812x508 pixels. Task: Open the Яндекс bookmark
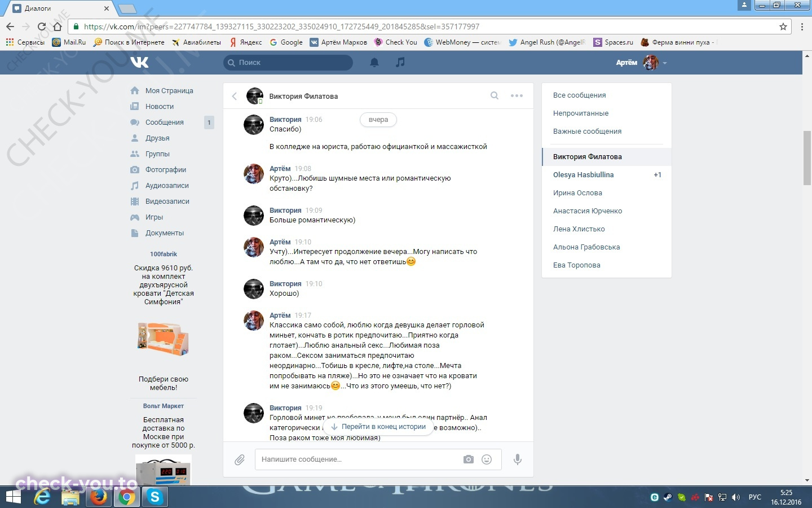[x=245, y=42]
